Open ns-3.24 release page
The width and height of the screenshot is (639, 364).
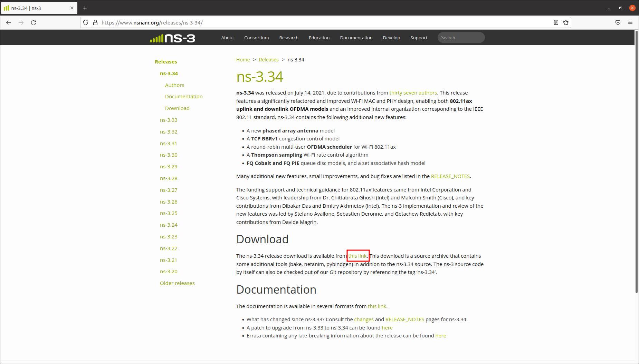(169, 225)
